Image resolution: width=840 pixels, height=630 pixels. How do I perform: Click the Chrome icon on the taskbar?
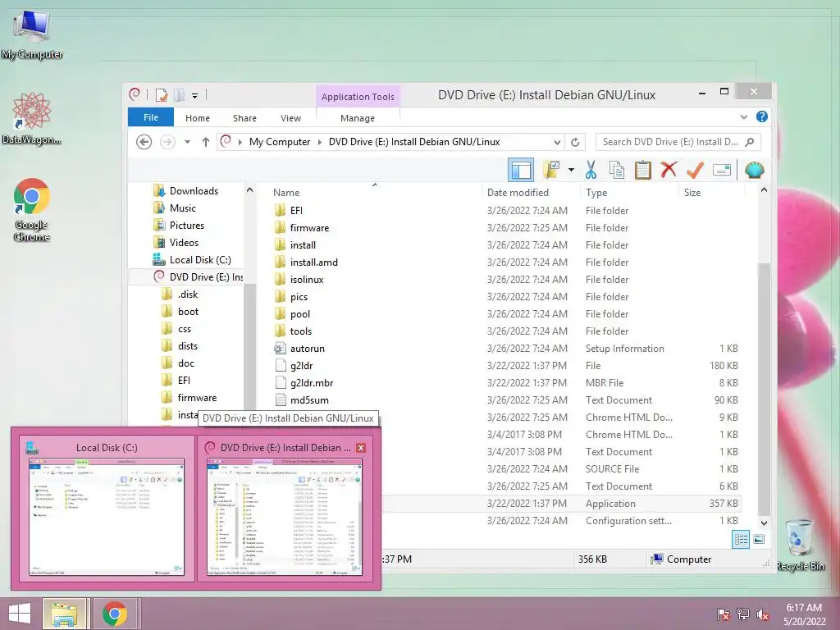(x=115, y=614)
